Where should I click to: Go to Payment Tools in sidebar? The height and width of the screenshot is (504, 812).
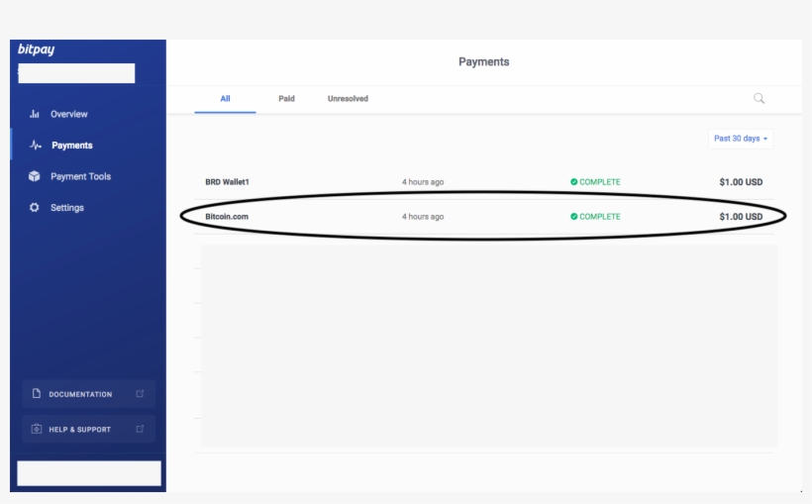coord(80,176)
